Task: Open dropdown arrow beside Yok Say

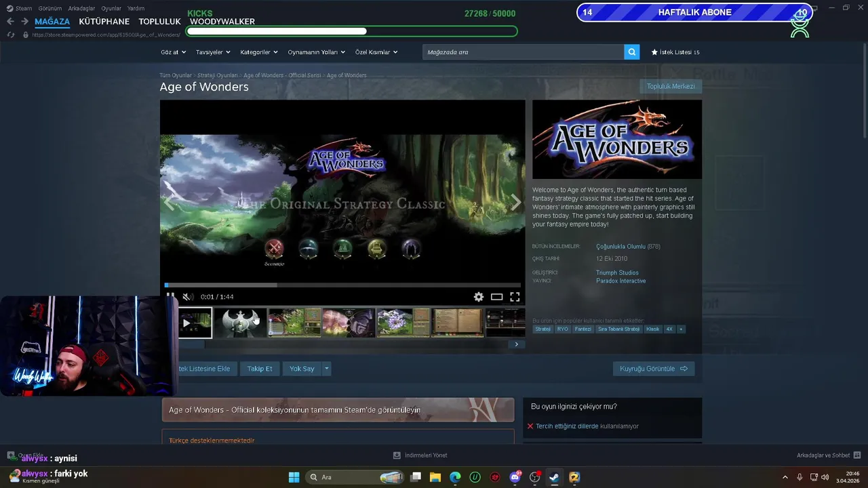Action: click(x=326, y=369)
